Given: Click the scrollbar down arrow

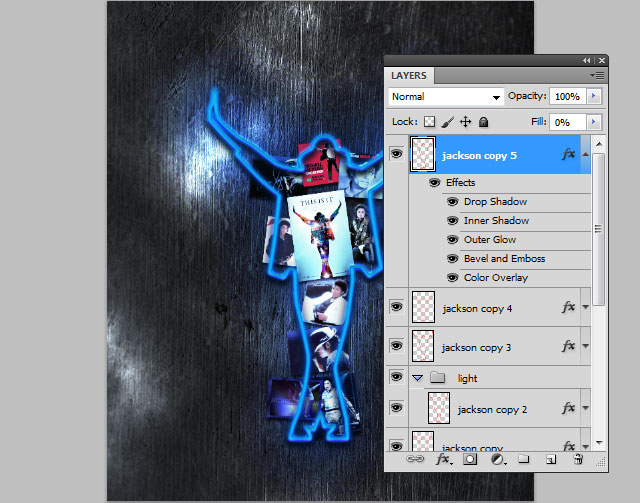Looking at the screenshot, I should [x=599, y=443].
